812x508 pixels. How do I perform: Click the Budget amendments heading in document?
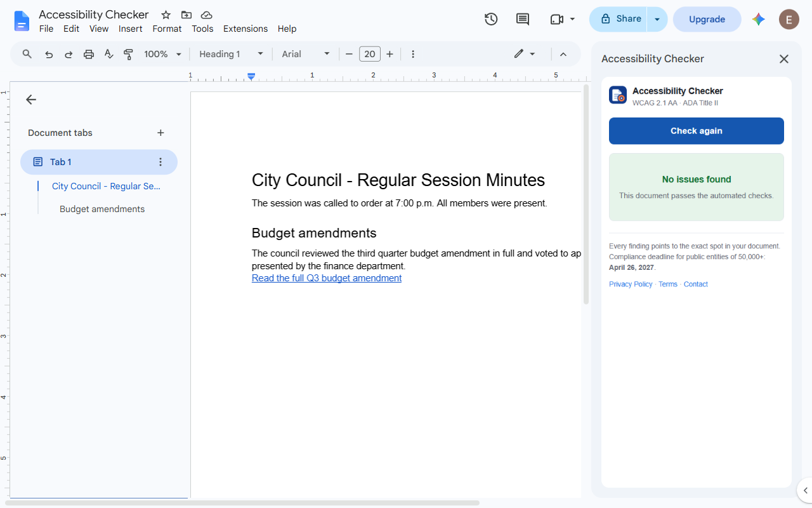click(314, 233)
